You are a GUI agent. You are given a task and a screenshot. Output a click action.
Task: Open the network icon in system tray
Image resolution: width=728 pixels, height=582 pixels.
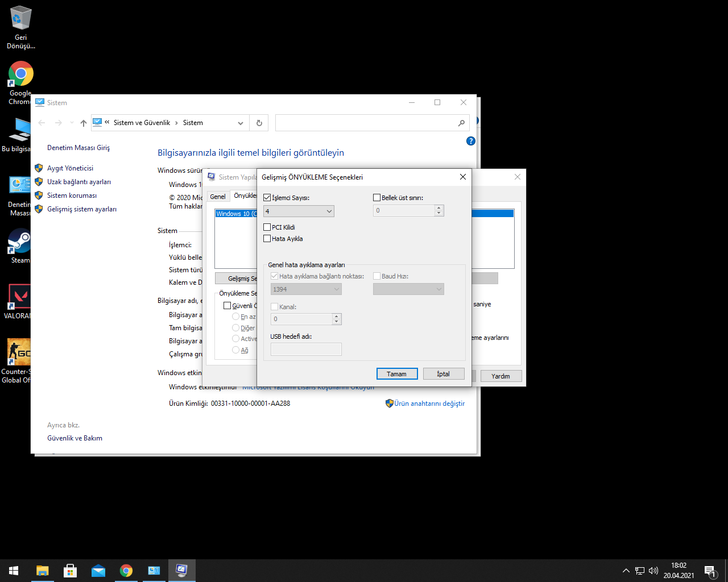[x=640, y=571]
